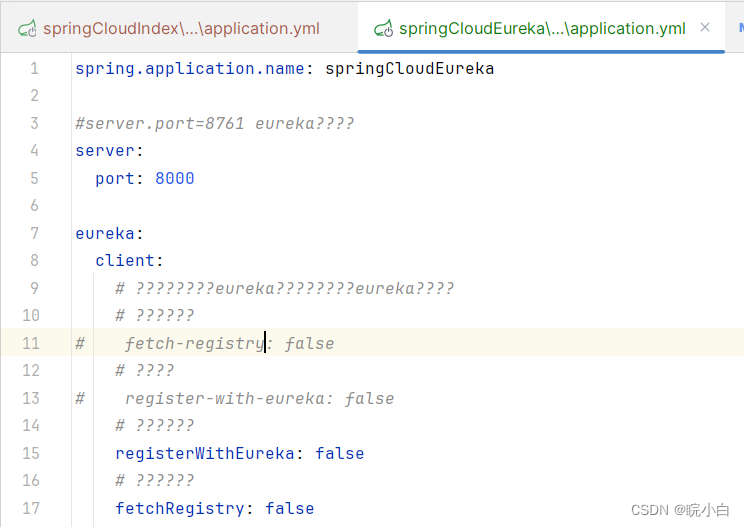This screenshot has width=744, height=527.
Task: Click the 'server:' key on line 4
Action: [109, 151]
